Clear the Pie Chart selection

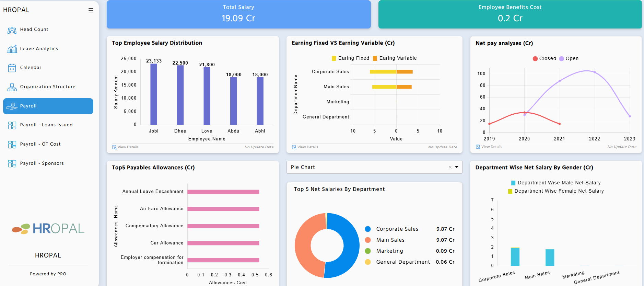coord(450,167)
